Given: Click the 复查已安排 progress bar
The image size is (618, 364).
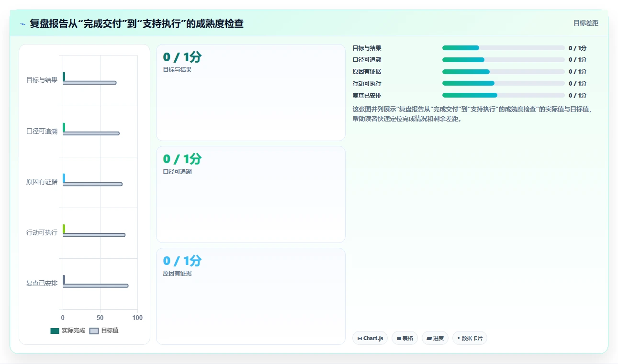Looking at the screenshot, I should [x=503, y=95].
